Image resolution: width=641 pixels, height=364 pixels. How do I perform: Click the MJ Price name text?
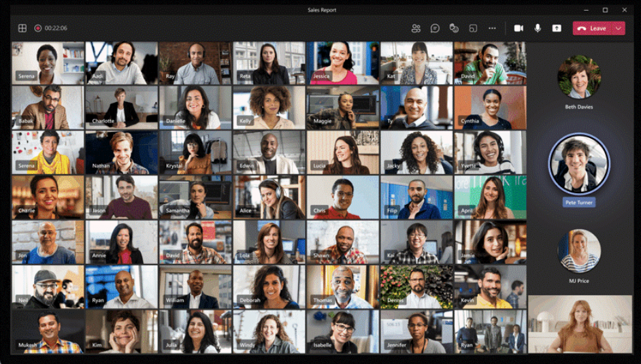tap(579, 281)
